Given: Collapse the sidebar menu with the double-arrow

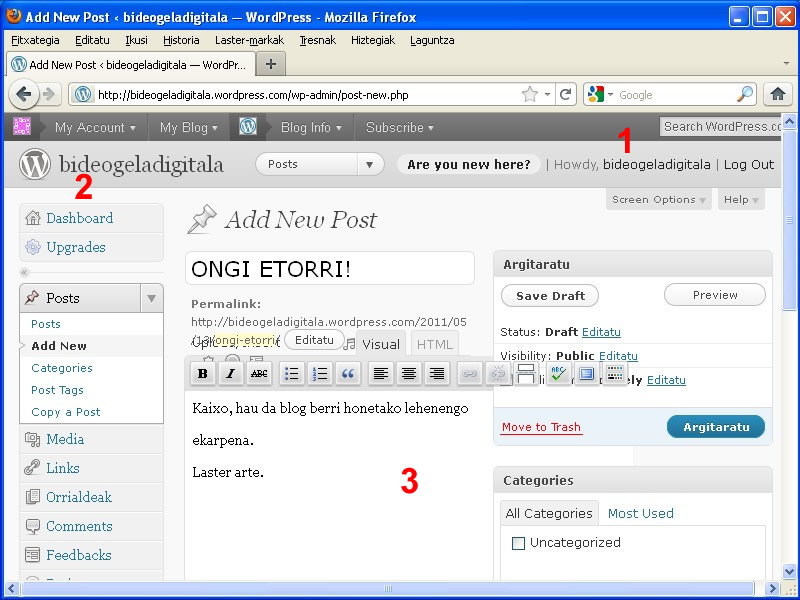Looking at the screenshot, I should [24, 272].
